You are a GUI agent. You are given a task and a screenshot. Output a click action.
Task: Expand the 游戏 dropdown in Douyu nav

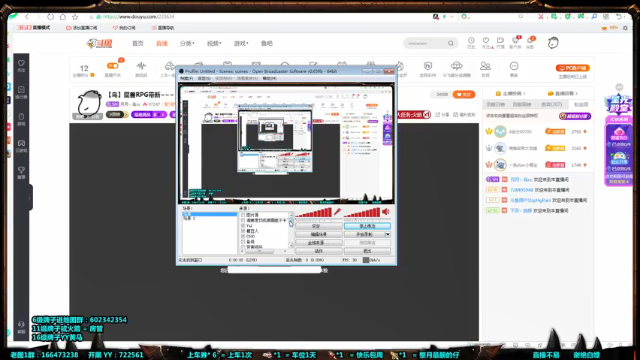point(241,43)
